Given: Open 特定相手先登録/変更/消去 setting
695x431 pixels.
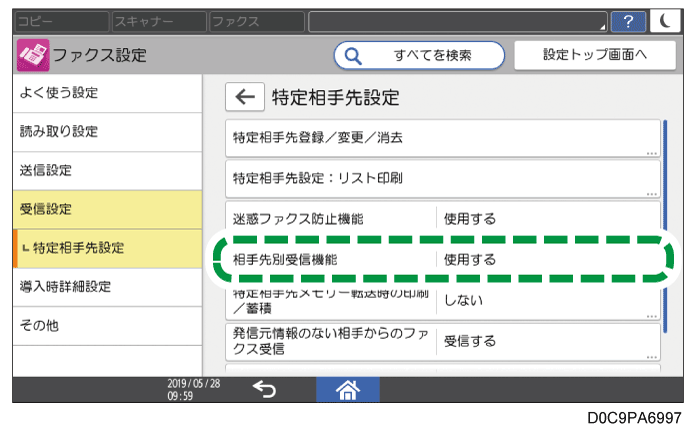Looking at the screenshot, I should tap(443, 138).
